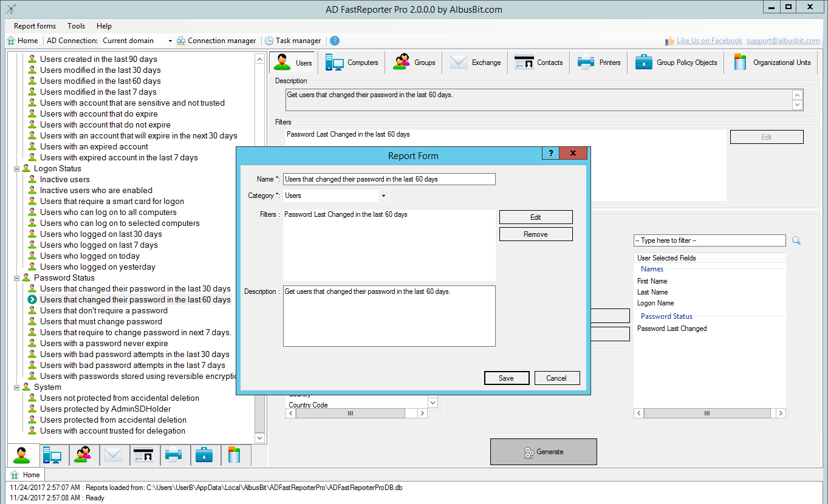Image resolution: width=828 pixels, height=504 pixels.
Task: Select the Organizational Units icon under the report tree
Action: coord(234,455)
